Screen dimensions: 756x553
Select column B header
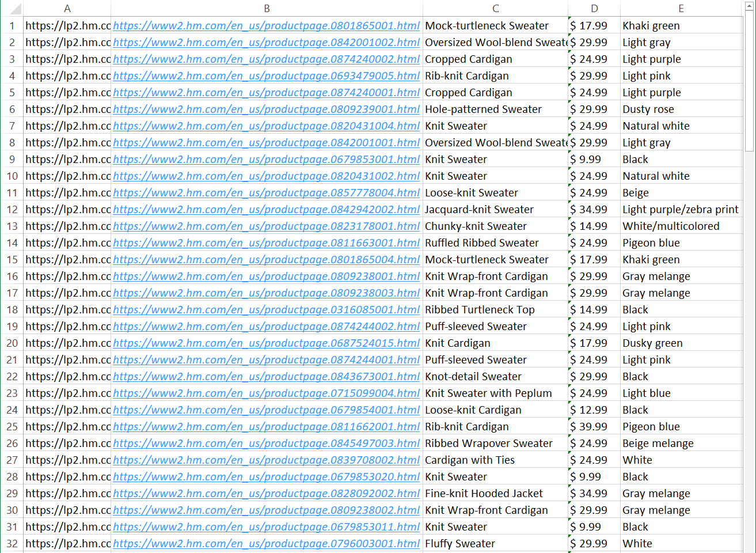point(267,9)
